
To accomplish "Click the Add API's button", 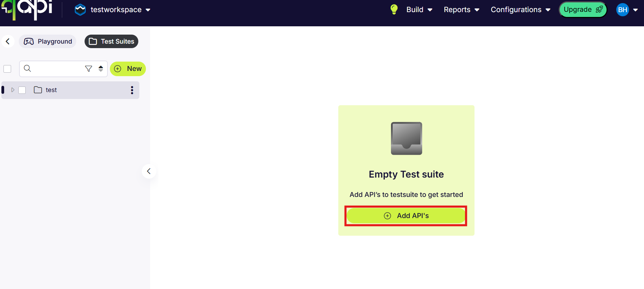I will click(x=406, y=216).
